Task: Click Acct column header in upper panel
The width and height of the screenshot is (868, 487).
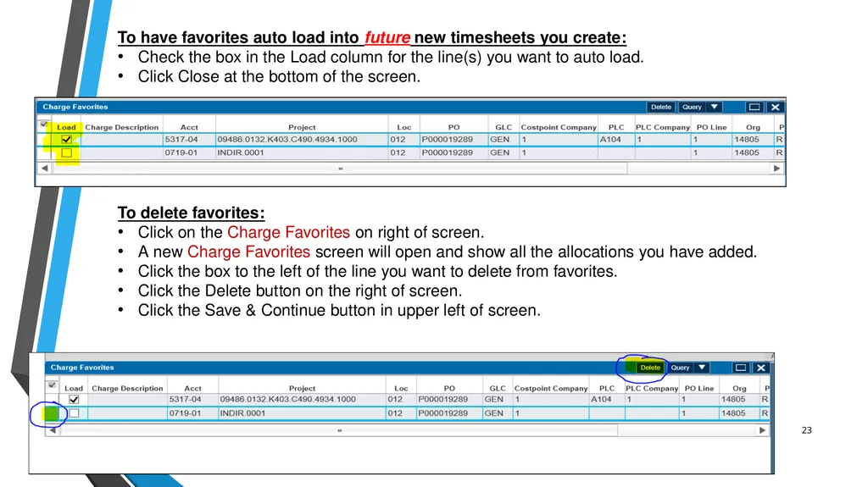Action: (x=189, y=127)
